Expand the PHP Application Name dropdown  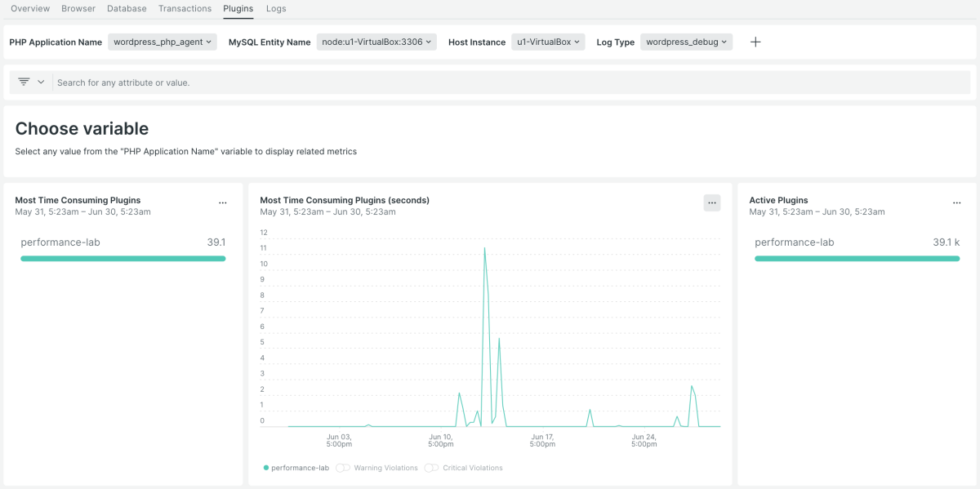(162, 42)
